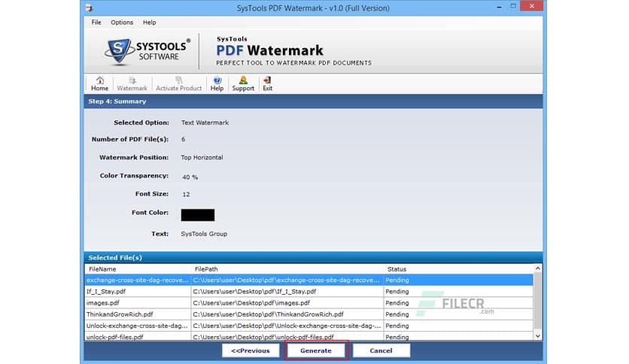The image size is (629, 364).
Task: Click the Pending status of If_I_Stay.pdf
Action: click(397, 292)
